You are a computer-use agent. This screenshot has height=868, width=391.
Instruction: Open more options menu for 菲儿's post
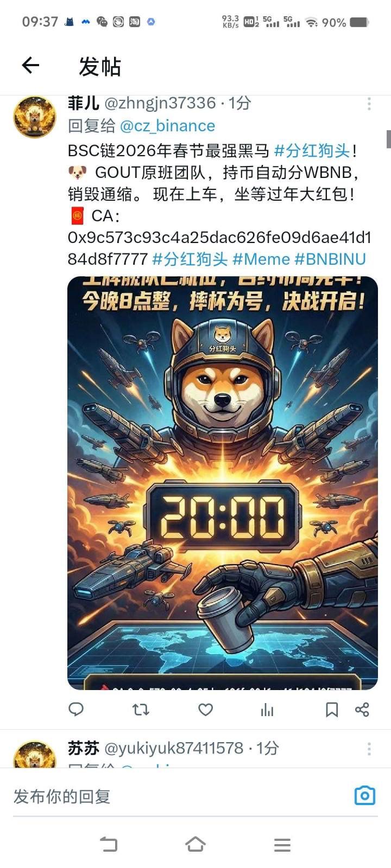369,104
